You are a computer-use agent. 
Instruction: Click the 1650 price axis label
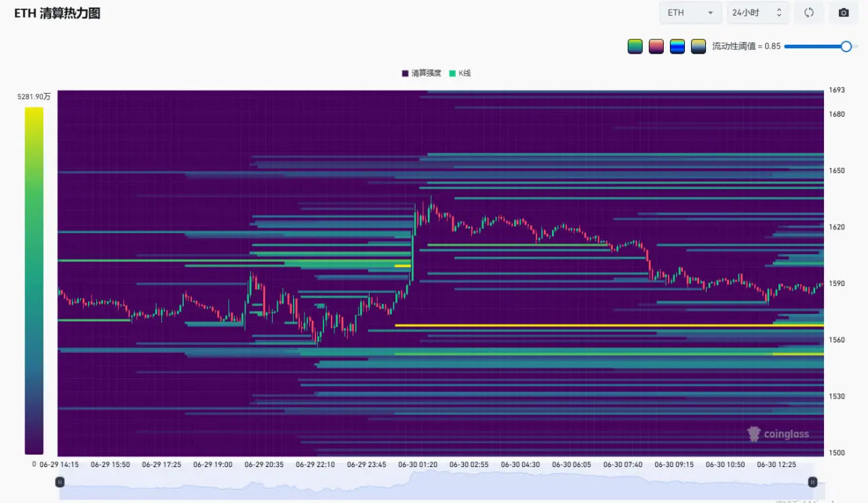[x=836, y=170]
